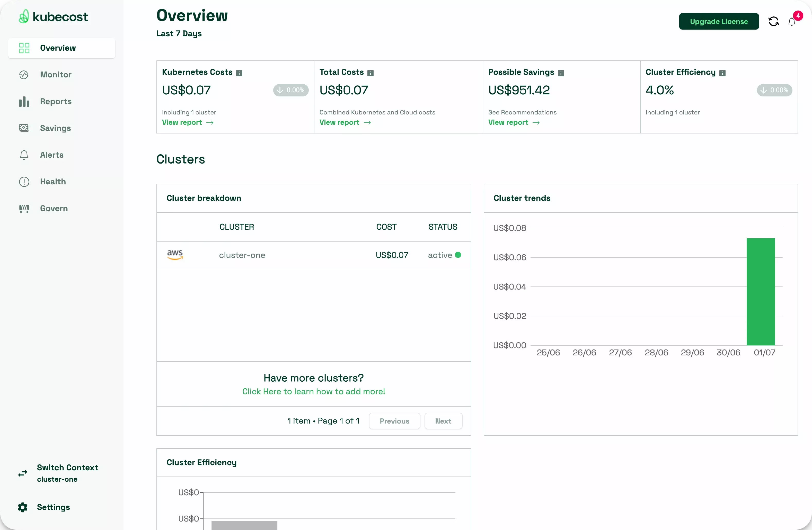Image resolution: width=812 pixels, height=530 pixels.
Task: Select the cluster-one row
Action: pyautogui.click(x=242, y=255)
